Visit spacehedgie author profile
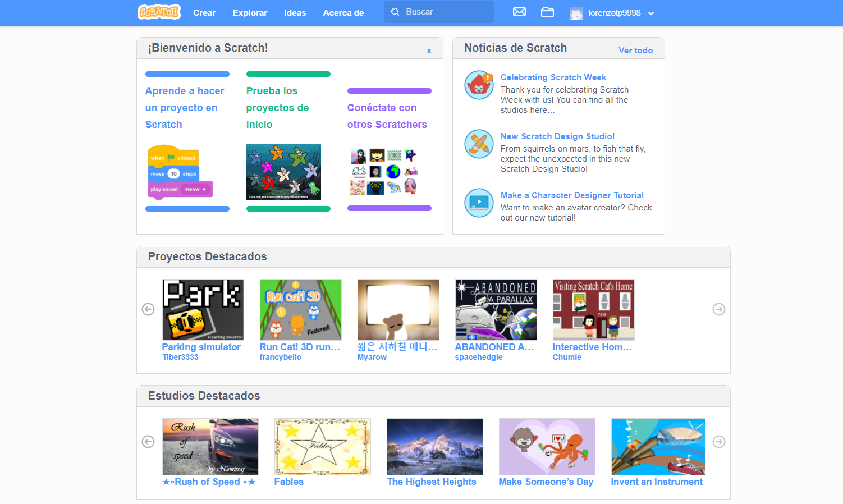 tap(479, 357)
